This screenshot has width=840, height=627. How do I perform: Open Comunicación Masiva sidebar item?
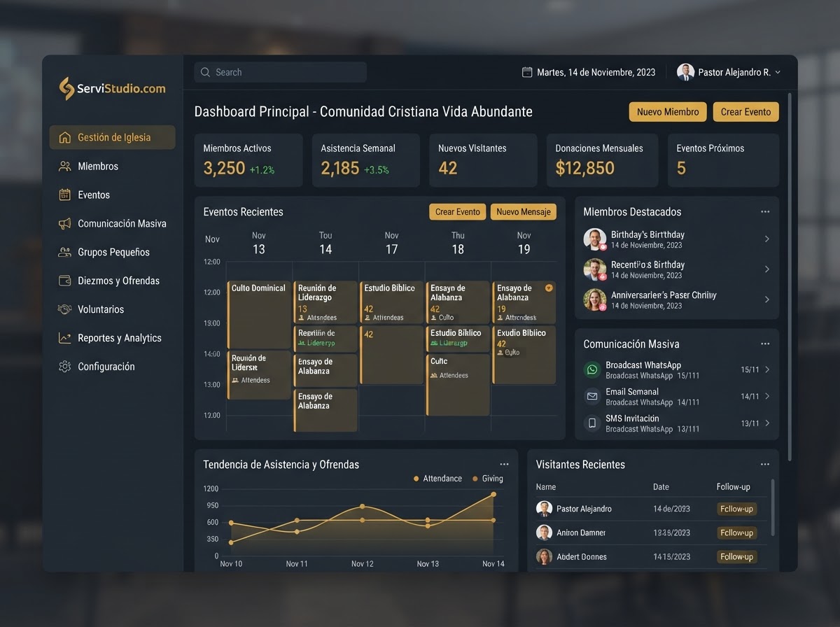113,223
